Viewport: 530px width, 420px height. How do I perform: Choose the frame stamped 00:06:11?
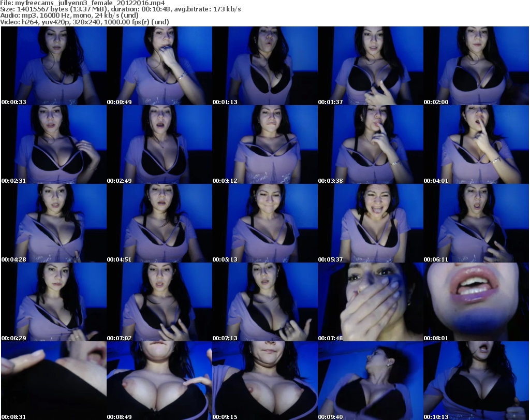pos(476,223)
